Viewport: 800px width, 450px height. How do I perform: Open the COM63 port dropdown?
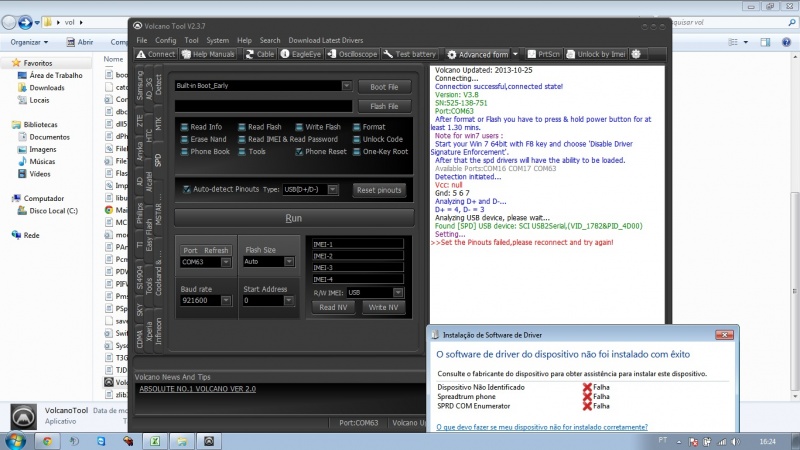coord(226,262)
